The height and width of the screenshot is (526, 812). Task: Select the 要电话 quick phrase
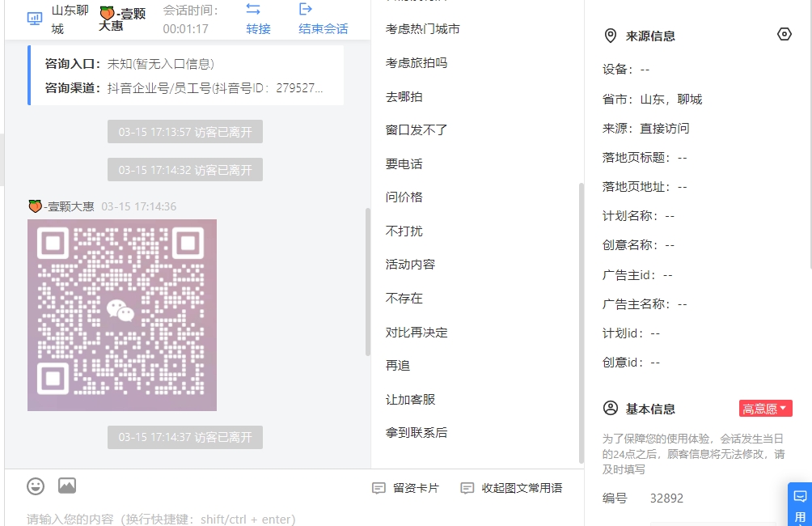click(404, 164)
